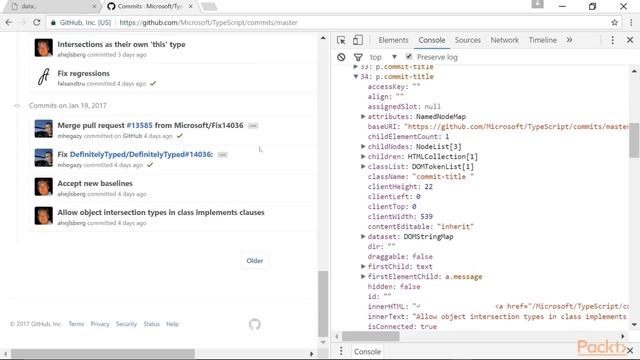Click the page vertical scrollbar thumb
This screenshot has height=360, width=640.
pyautogui.click(x=323, y=304)
